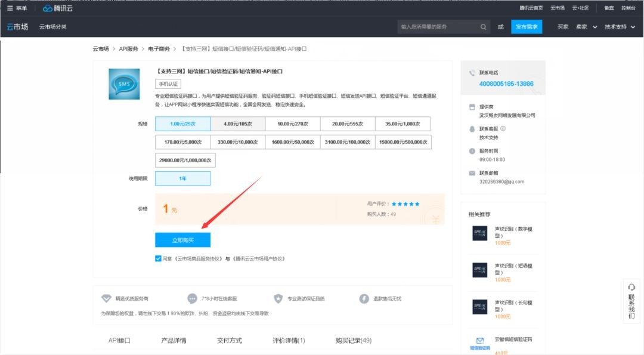
Task: Click the headset 联系我们 floating icon
Action: (x=631, y=287)
